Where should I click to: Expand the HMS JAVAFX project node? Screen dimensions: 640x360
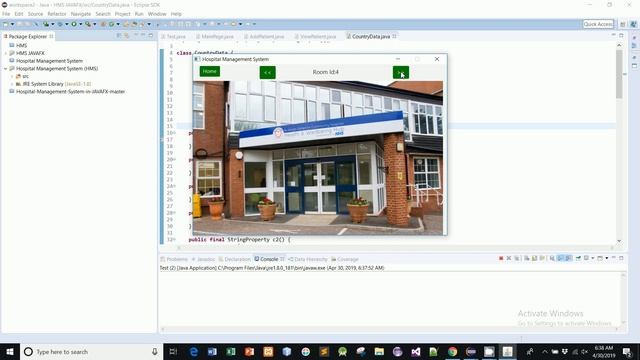[x=5, y=53]
